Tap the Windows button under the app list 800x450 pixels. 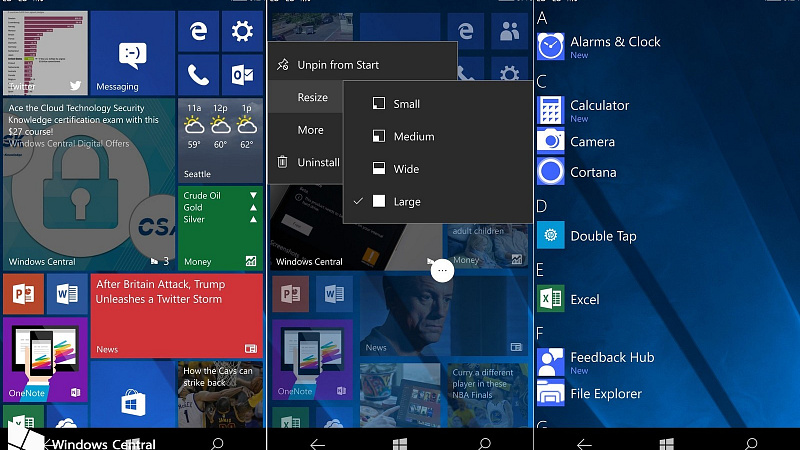pos(667,444)
